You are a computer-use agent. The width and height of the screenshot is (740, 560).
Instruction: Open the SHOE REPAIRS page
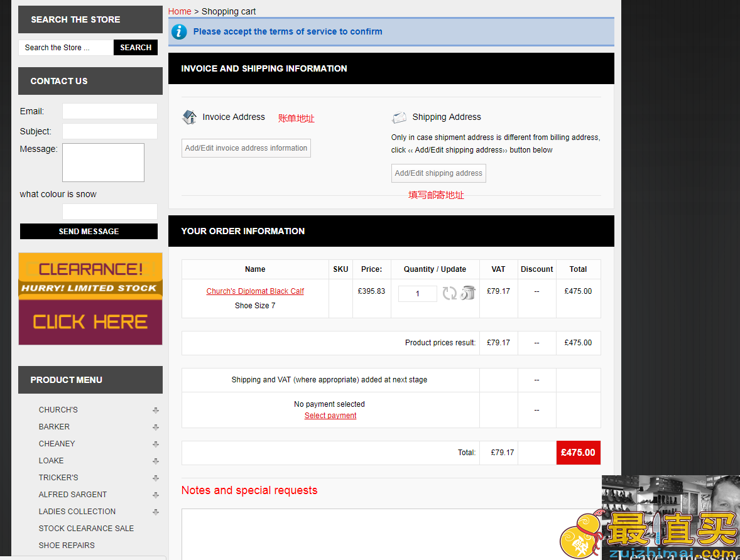click(x=67, y=546)
